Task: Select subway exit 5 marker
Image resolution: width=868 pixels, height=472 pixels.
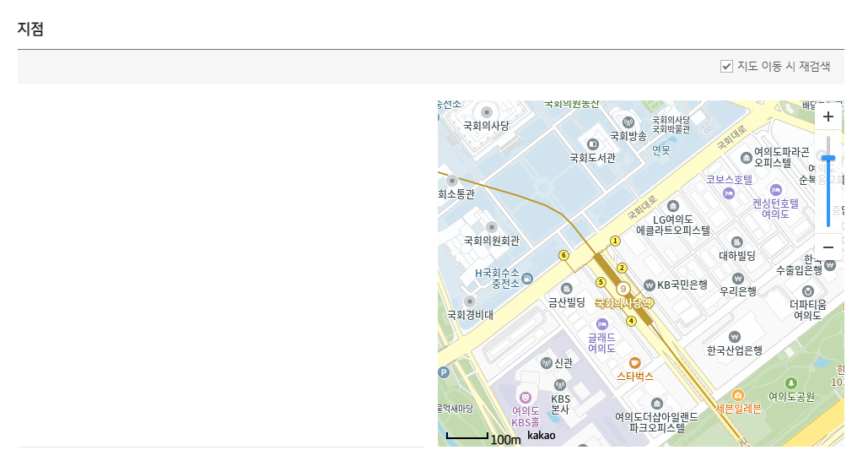Action: pos(601,283)
